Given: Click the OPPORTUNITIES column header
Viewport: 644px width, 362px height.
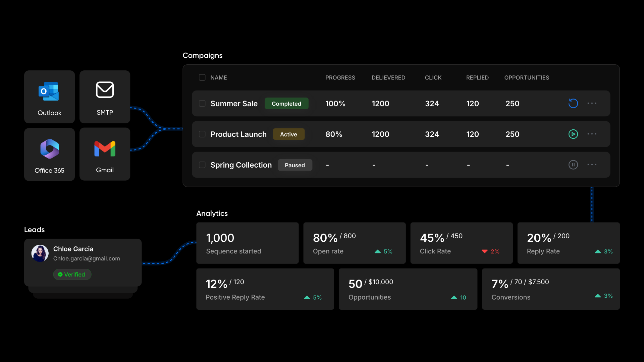Looking at the screenshot, I should pos(526,78).
